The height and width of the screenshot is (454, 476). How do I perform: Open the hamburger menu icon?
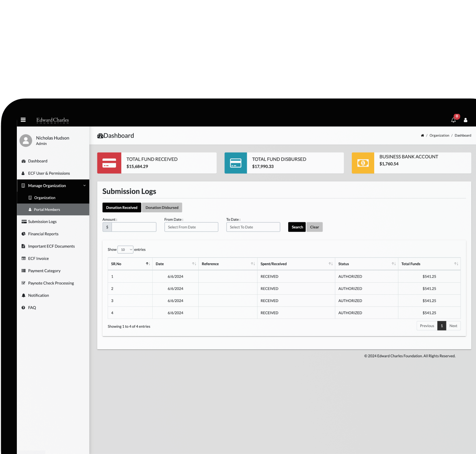pos(23,120)
